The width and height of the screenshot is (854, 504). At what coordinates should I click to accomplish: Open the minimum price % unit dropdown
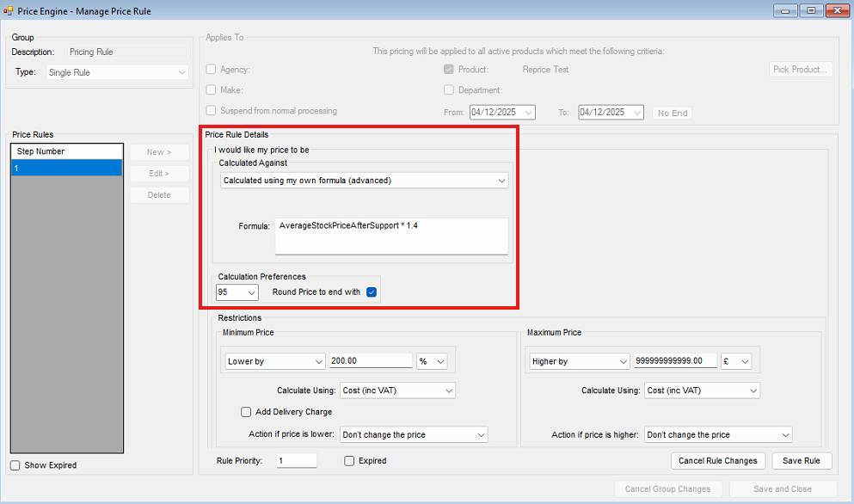pos(432,361)
